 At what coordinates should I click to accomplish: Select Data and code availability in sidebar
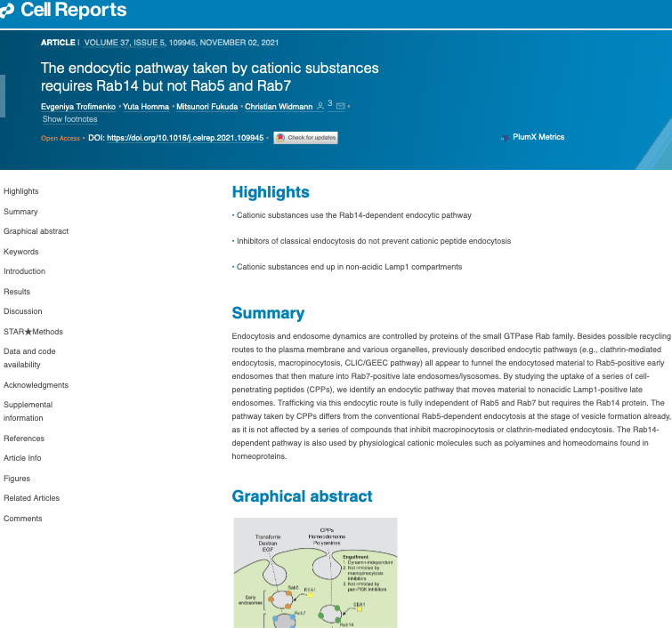click(x=29, y=358)
